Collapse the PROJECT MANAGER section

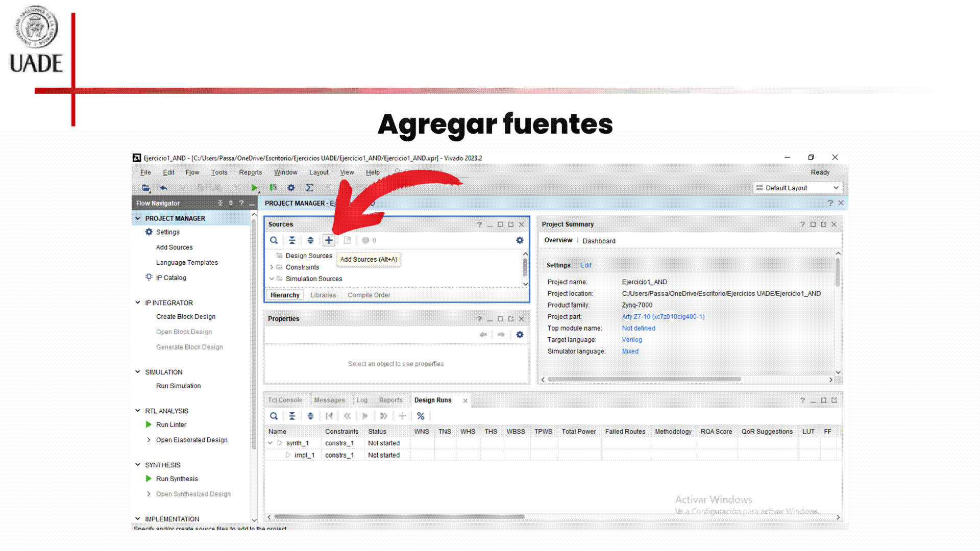pos(138,218)
